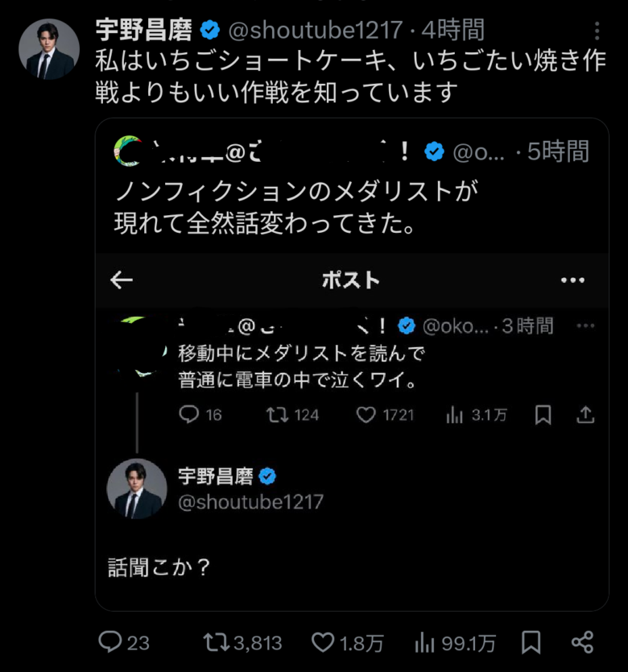Screen dimensions: 628x672
Task: Bookmark the embedded tweet in the screenshot
Action: tap(543, 414)
